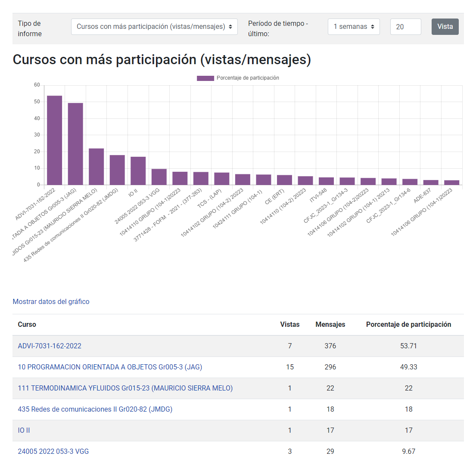Open the ADVI-7031-162-2022 course

(49, 346)
